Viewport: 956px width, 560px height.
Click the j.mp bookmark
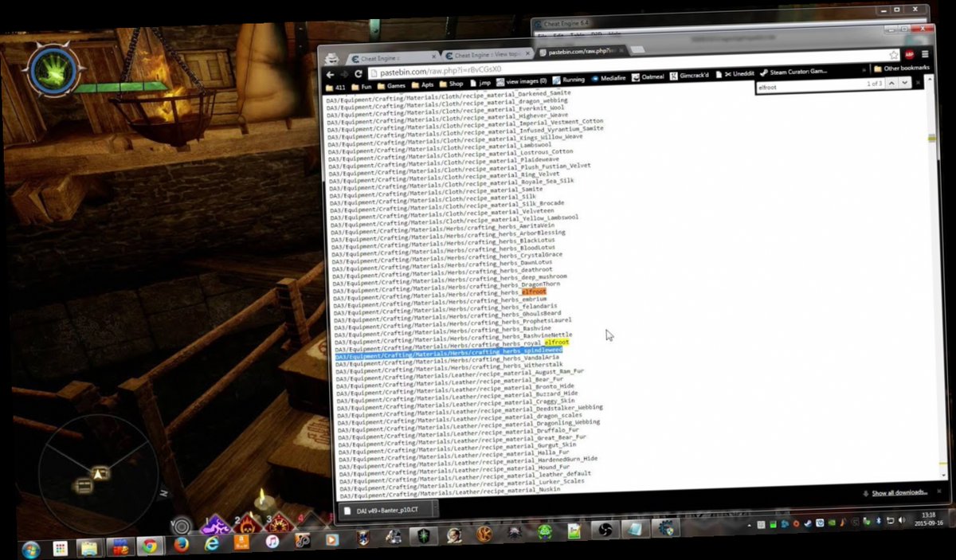click(480, 82)
